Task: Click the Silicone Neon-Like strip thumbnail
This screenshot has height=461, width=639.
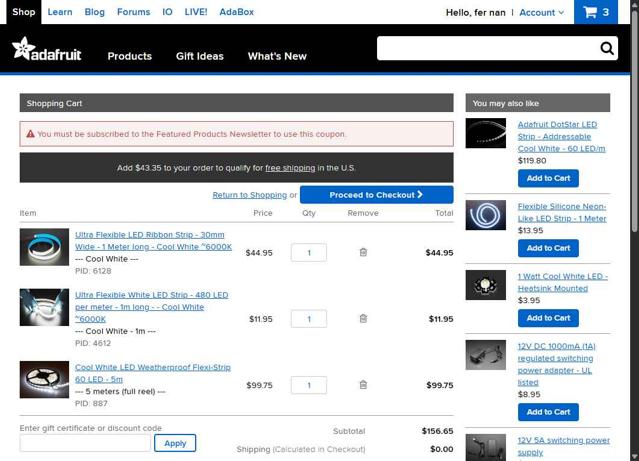Action: tap(486, 215)
